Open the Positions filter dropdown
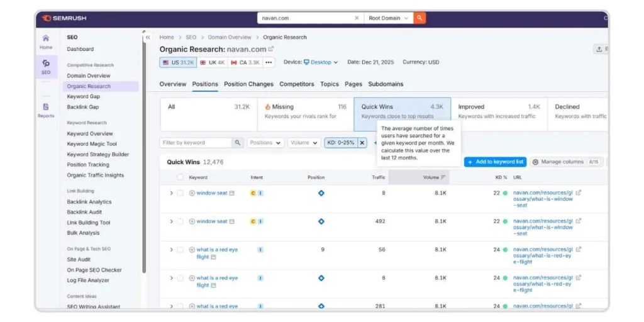The height and width of the screenshot is (322, 644). tap(265, 143)
